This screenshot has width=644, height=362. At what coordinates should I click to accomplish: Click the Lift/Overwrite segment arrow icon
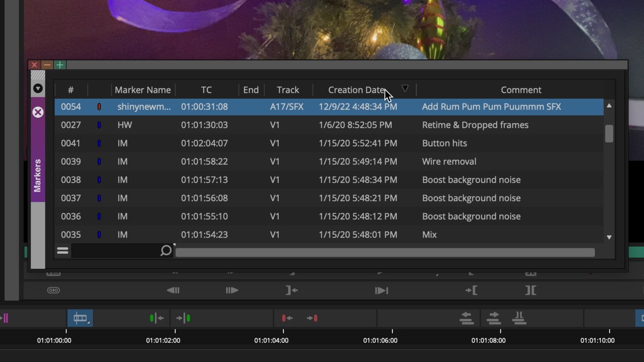[466, 318]
